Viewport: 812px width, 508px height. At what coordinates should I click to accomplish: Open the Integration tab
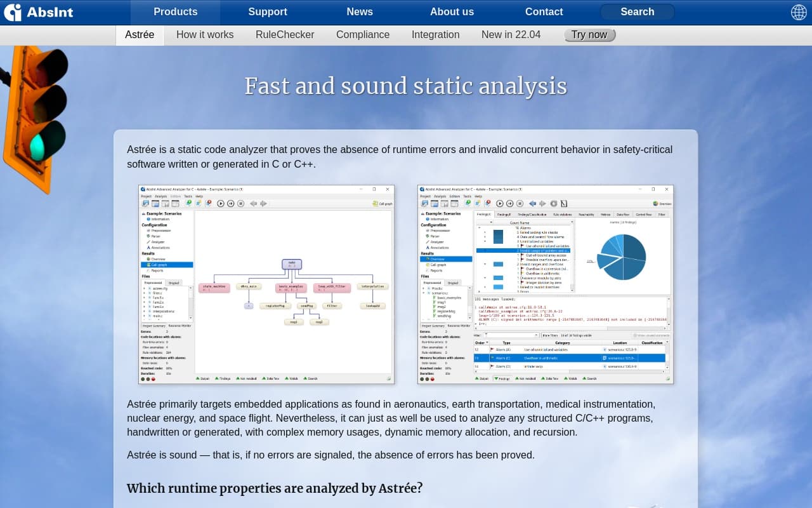(x=435, y=35)
